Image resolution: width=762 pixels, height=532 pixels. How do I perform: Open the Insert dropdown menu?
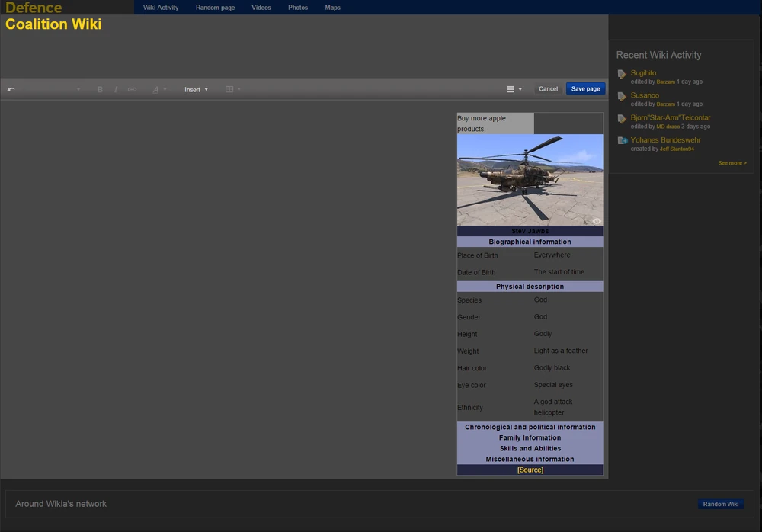(194, 89)
